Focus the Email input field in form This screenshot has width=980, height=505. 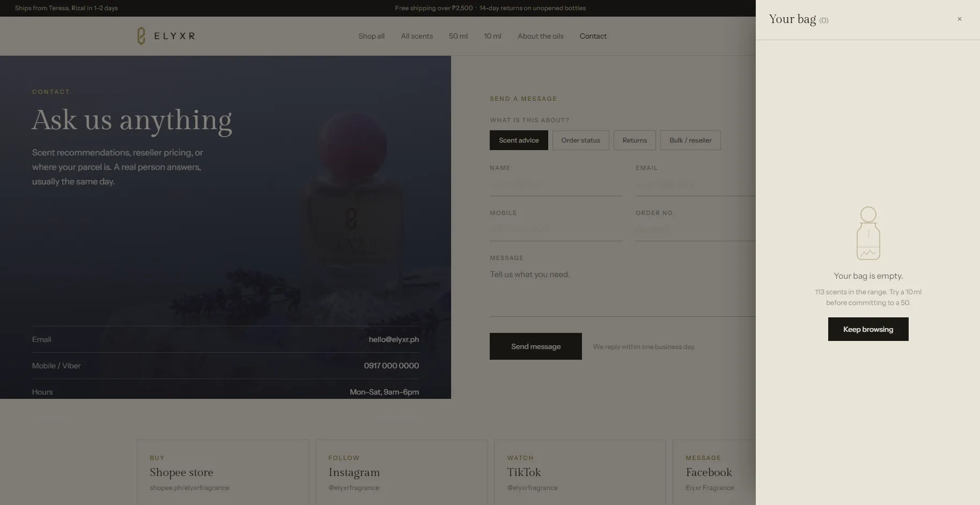coord(695,184)
